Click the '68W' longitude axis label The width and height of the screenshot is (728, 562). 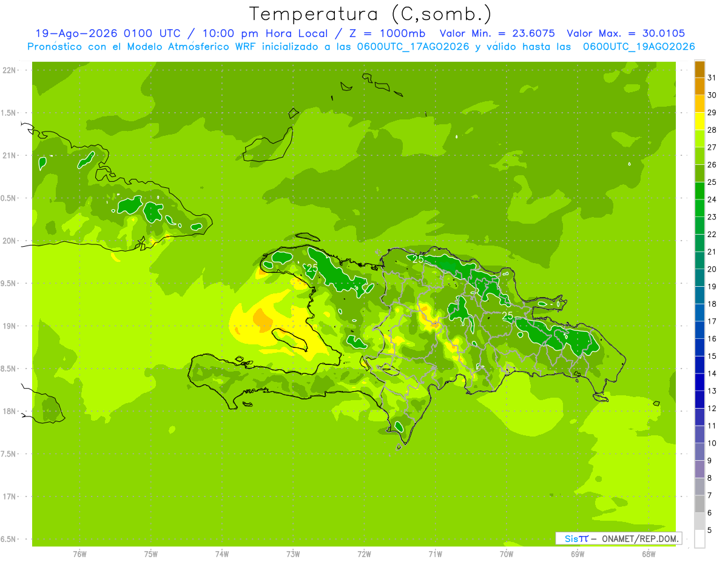point(649,554)
